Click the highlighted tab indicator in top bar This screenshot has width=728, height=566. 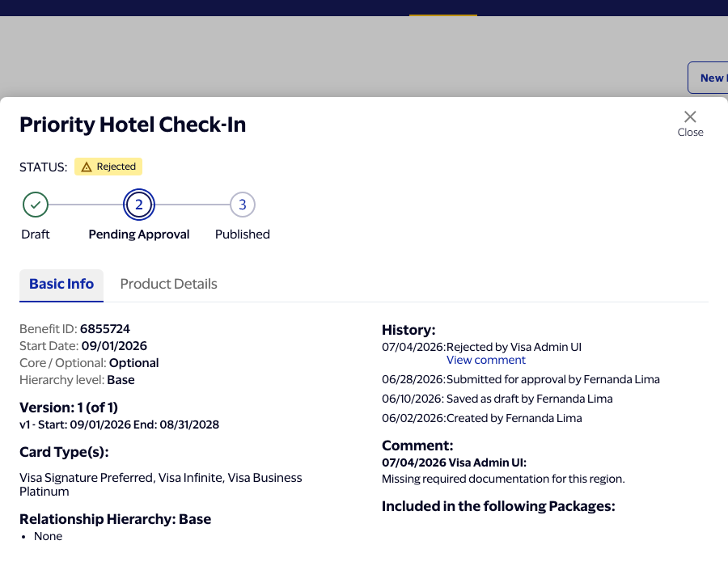tap(443, 15)
